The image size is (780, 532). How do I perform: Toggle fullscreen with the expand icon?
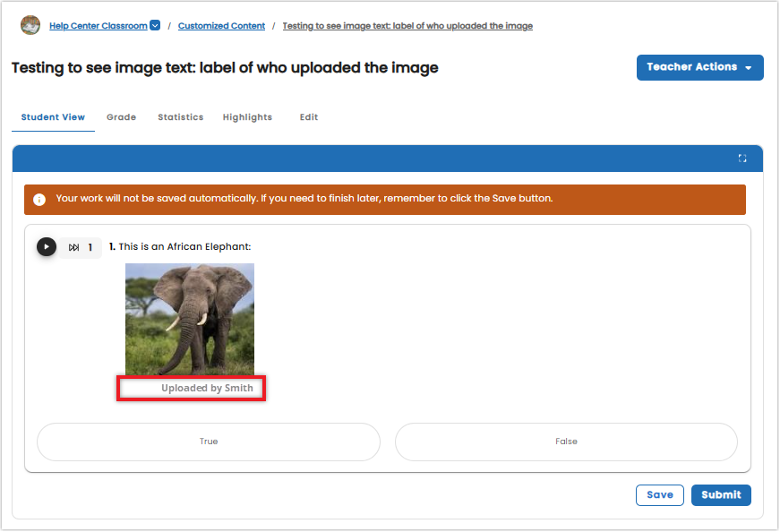[x=741, y=159]
